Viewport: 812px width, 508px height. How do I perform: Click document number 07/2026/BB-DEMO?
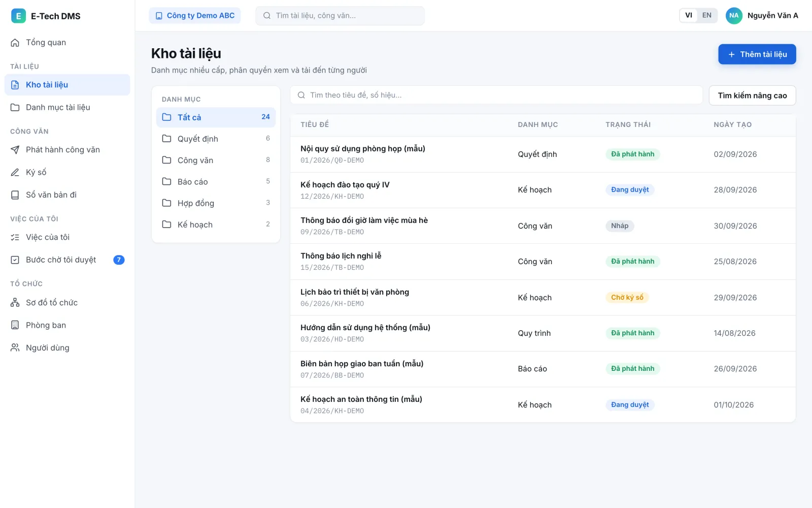click(332, 375)
